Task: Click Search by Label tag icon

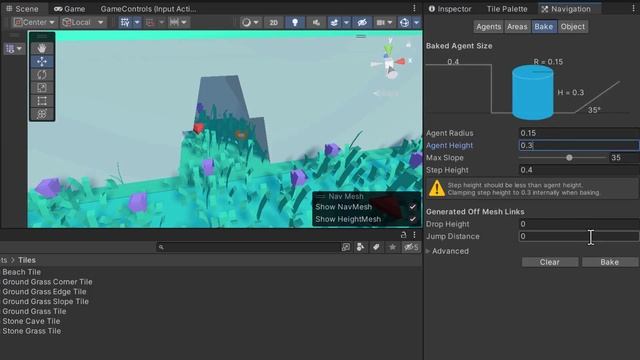Action: point(376,247)
